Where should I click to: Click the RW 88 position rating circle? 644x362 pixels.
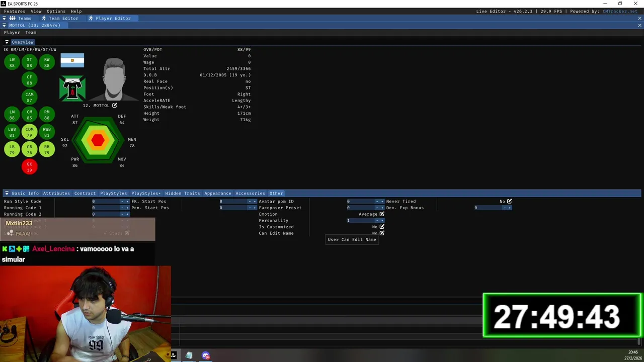pyautogui.click(x=47, y=62)
